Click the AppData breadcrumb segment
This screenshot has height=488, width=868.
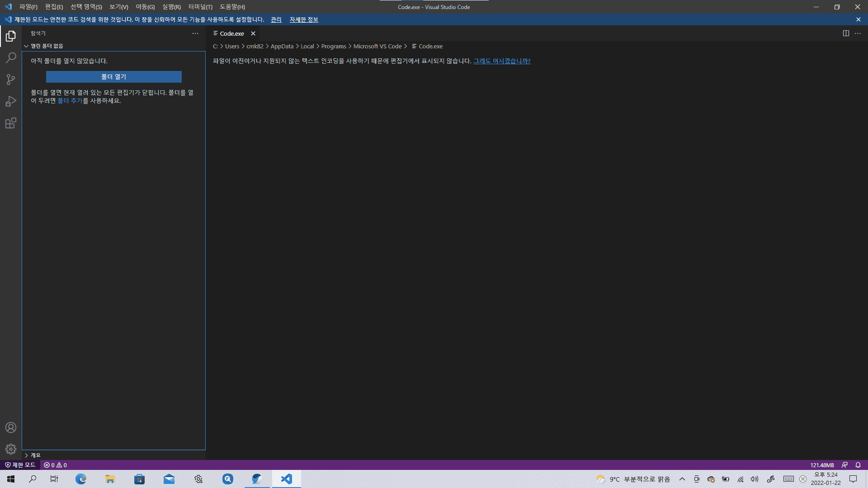282,46
